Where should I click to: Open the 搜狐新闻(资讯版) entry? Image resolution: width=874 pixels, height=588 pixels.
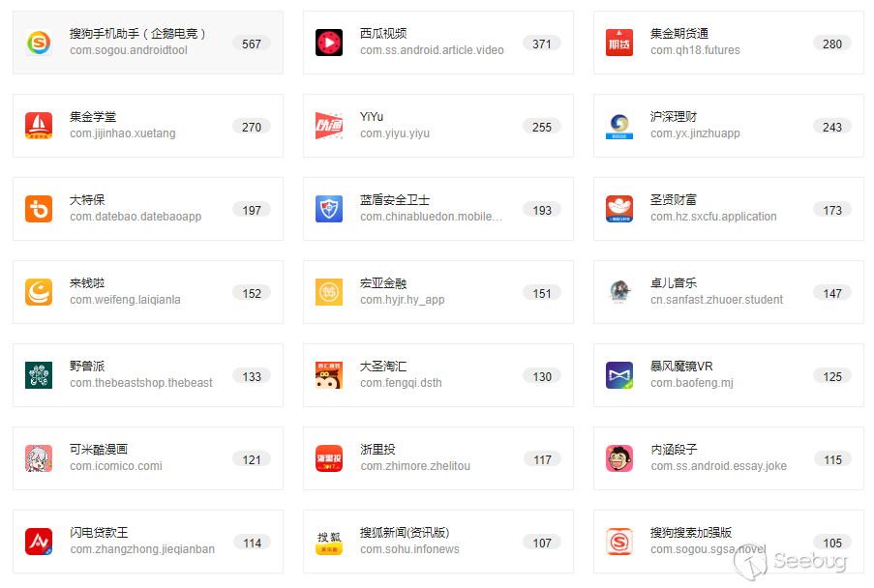(438, 542)
